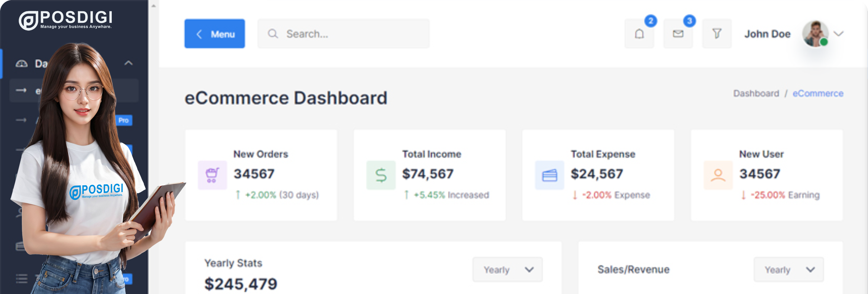Open the Yearly Stats period dropdown

(x=507, y=269)
